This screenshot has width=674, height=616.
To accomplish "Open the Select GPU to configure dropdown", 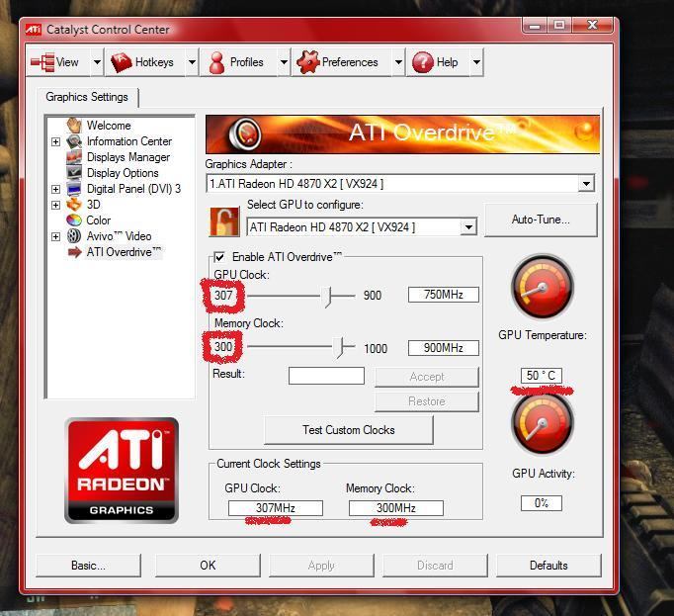I will [x=468, y=226].
